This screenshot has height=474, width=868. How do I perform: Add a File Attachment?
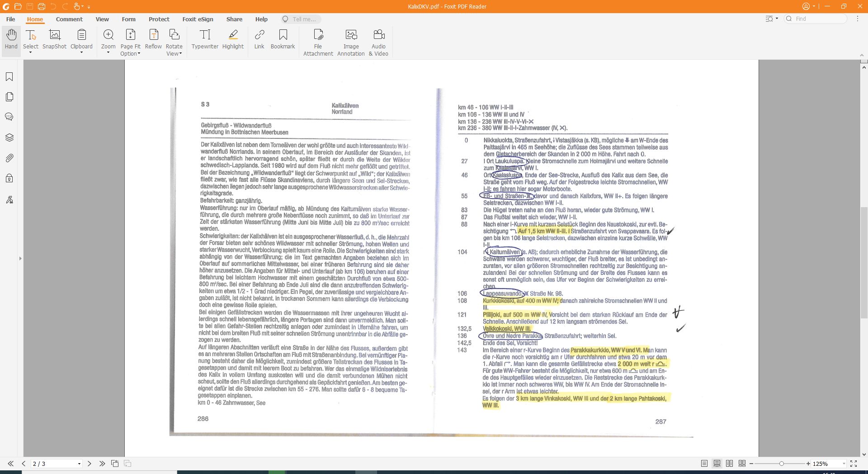pyautogui.click(x=318, y=42)
